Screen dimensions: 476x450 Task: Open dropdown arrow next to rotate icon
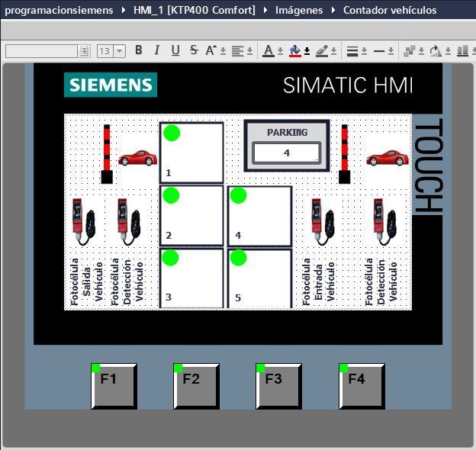pyautogui.click(x=448, y=51)
